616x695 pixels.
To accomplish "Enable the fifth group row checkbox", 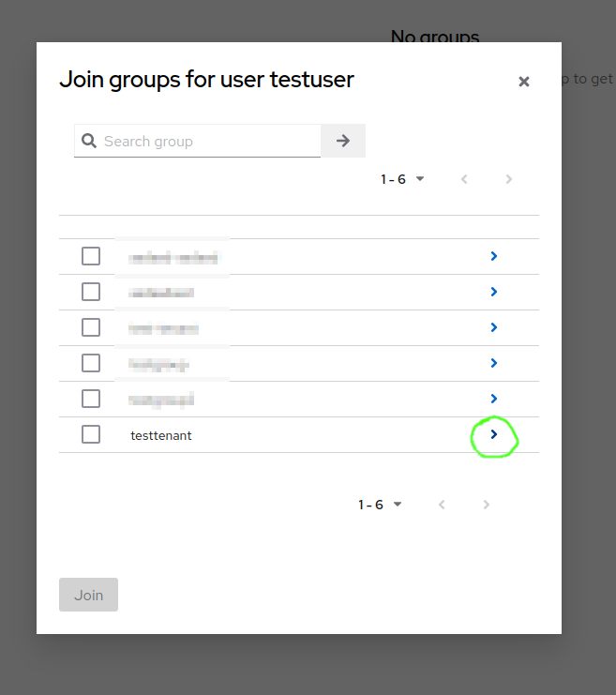I will pos(91,399).
